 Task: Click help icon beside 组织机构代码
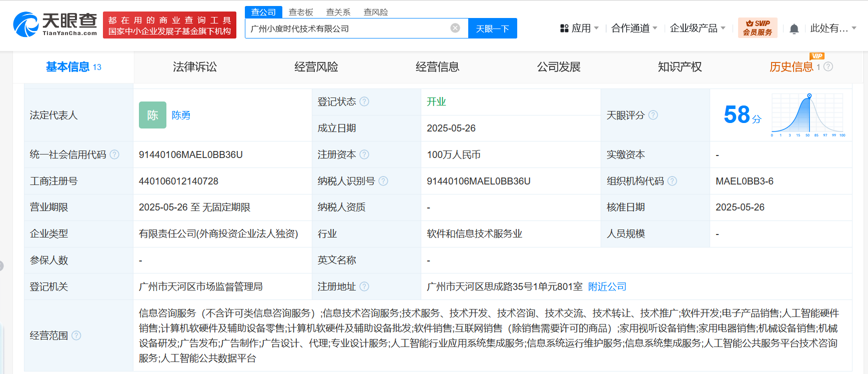pyautogui.click(x=672, y=181)
